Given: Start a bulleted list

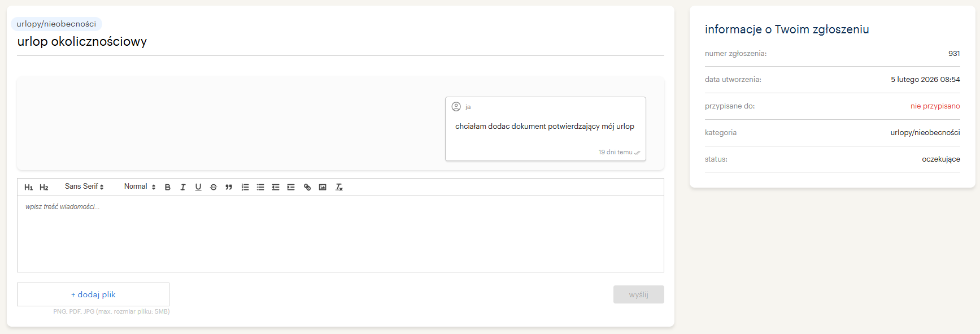Looking at the screenshot, I should click(260, 187).
